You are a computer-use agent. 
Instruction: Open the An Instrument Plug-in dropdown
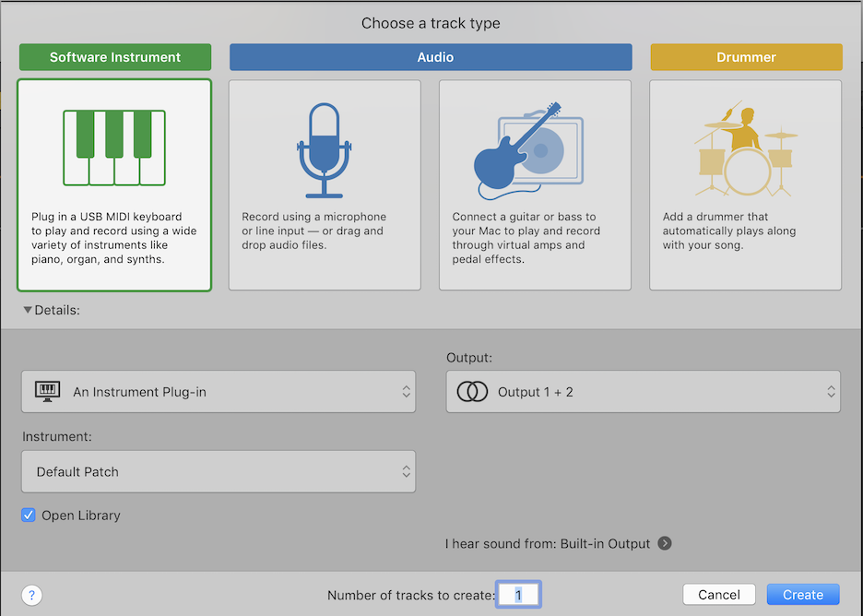click(219, 391)
